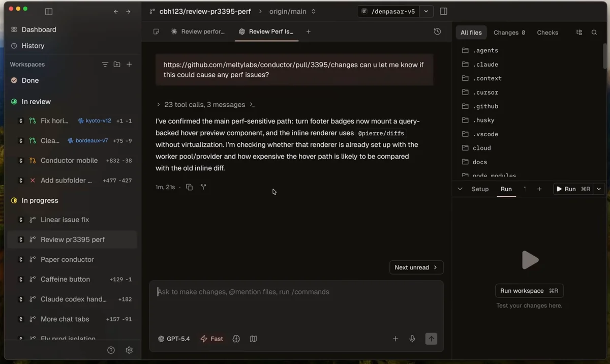
Task: Open settings with the gear icon
Action: 129,350
